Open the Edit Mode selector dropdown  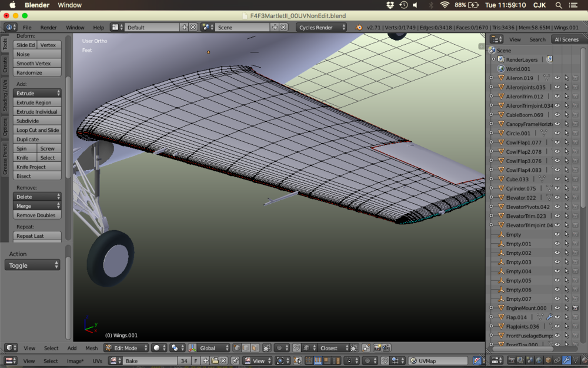tap(126, 348)
